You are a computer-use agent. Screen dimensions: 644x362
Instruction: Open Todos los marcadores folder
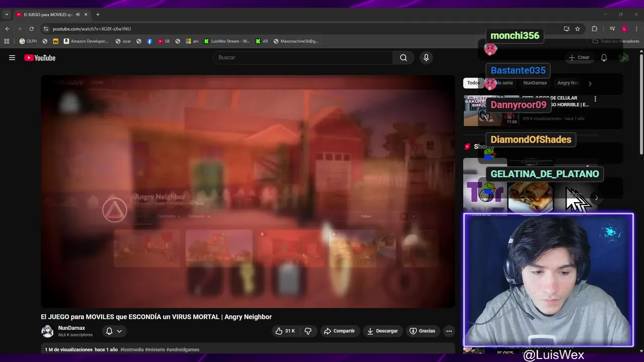pos(616,41)
